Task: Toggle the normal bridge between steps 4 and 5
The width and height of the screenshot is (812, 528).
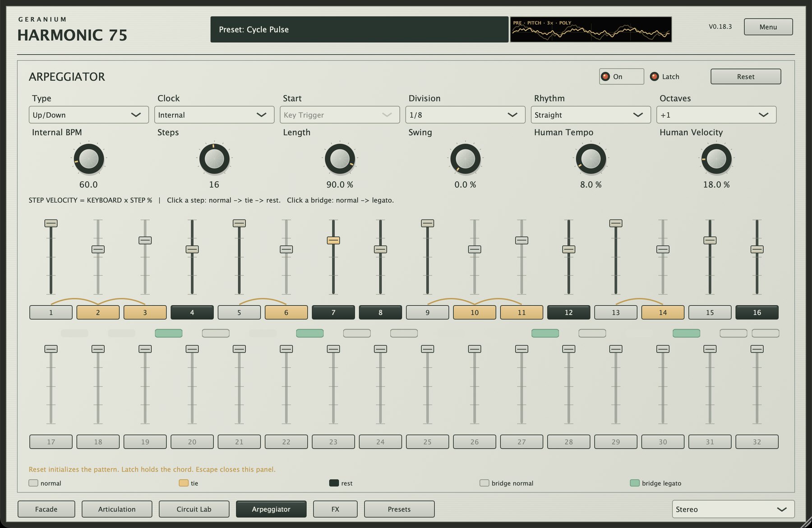Action: (216, 333)
